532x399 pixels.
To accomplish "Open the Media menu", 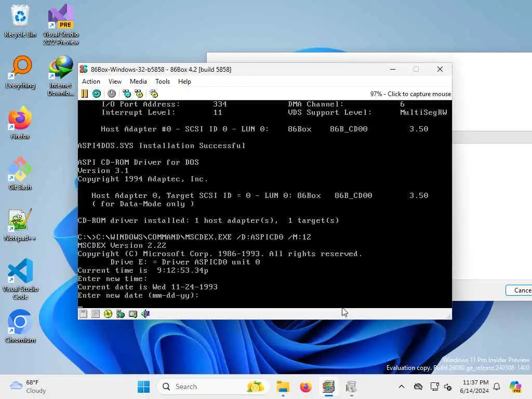I will click(x=138, y=82).
